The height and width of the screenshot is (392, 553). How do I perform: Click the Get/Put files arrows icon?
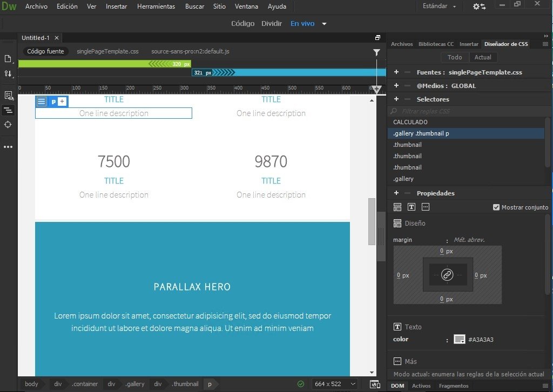[x=8, y=73]
